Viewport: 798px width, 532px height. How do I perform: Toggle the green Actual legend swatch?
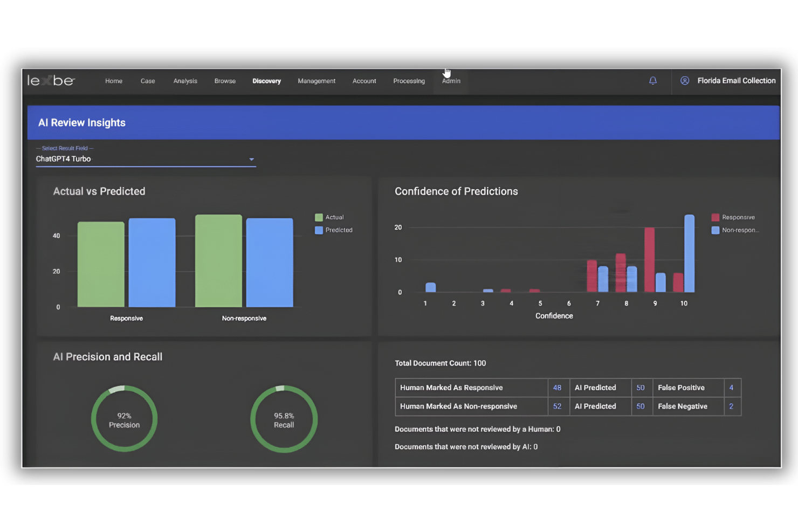tap(319, 217)
